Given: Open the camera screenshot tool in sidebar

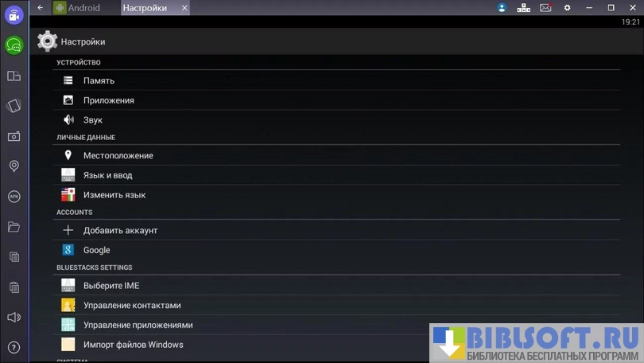Looking at the screenshot, I should tap(14, 136).
